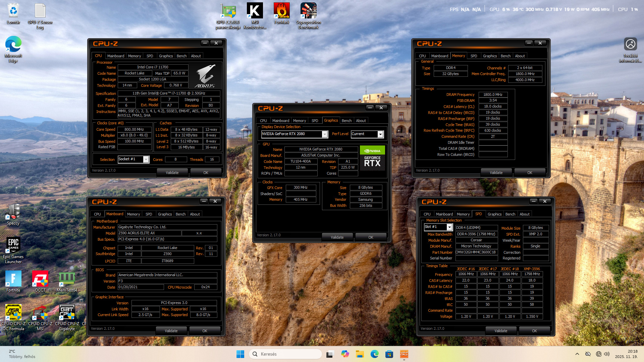
Task: Expand the NVIDIA GeForce RTX 2080 device dropdown
Action: coord(324,134)
